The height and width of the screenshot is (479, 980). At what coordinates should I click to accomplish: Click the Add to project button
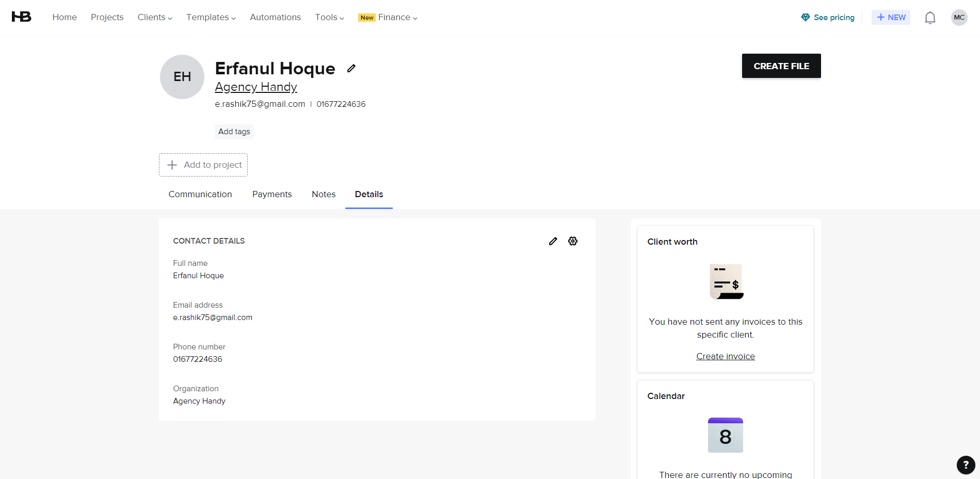point(203,165)
